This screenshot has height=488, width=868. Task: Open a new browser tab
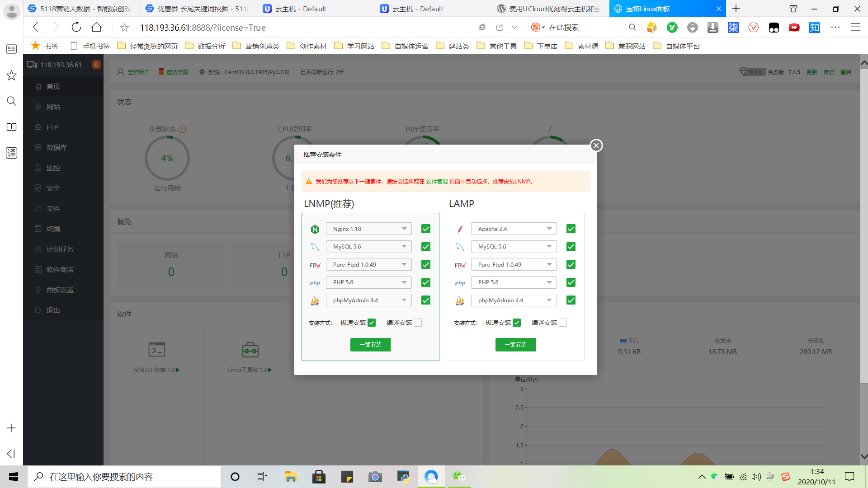pyautogui.click(x=736, y=9)
